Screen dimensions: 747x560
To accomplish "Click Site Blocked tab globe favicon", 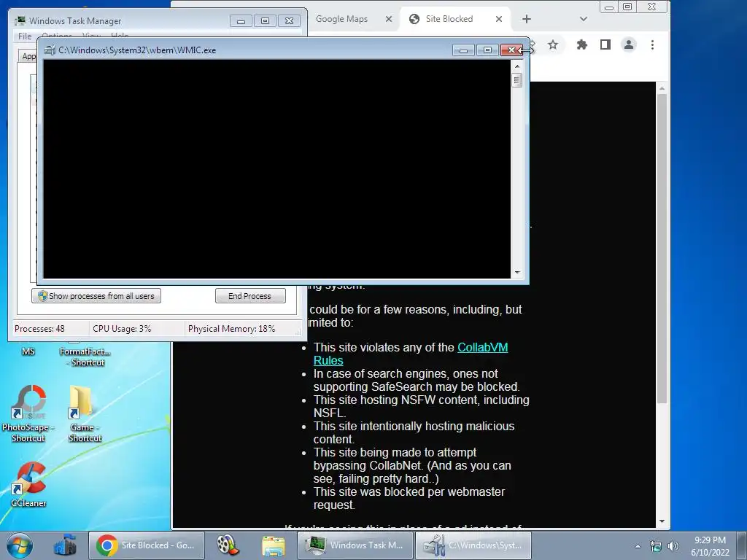I will 414,19.
